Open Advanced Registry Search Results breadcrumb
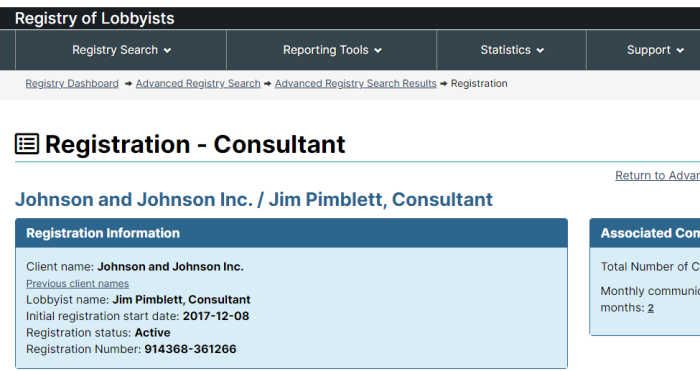This screenshot has width=700, height=371. [355, 83]
